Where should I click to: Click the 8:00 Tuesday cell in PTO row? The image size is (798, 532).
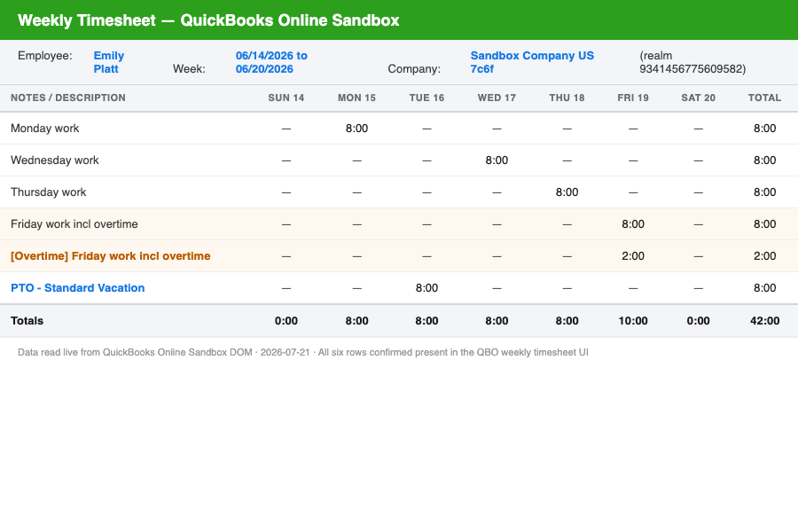426,287
